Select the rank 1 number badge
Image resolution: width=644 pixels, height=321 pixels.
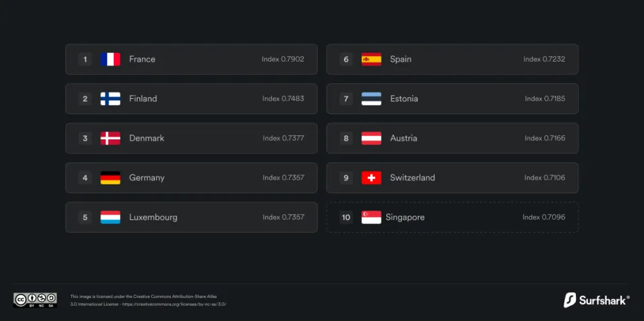(x=85, y=59)
